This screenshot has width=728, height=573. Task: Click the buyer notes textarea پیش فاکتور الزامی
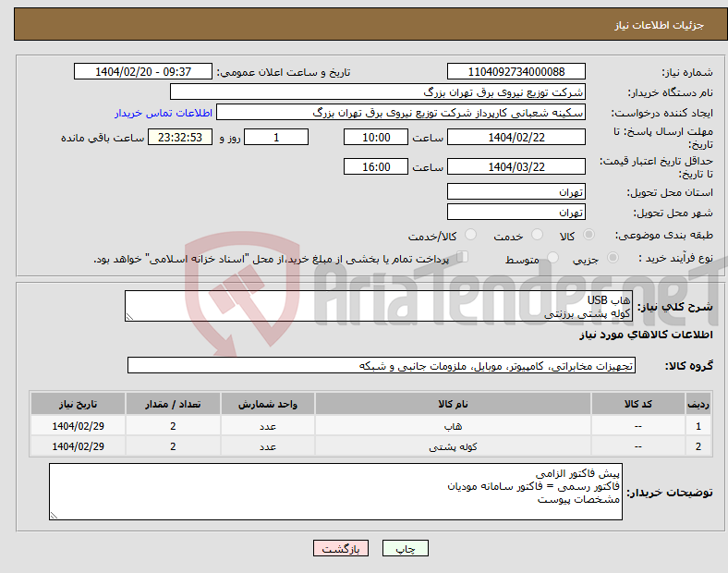(x=335, y=492)
